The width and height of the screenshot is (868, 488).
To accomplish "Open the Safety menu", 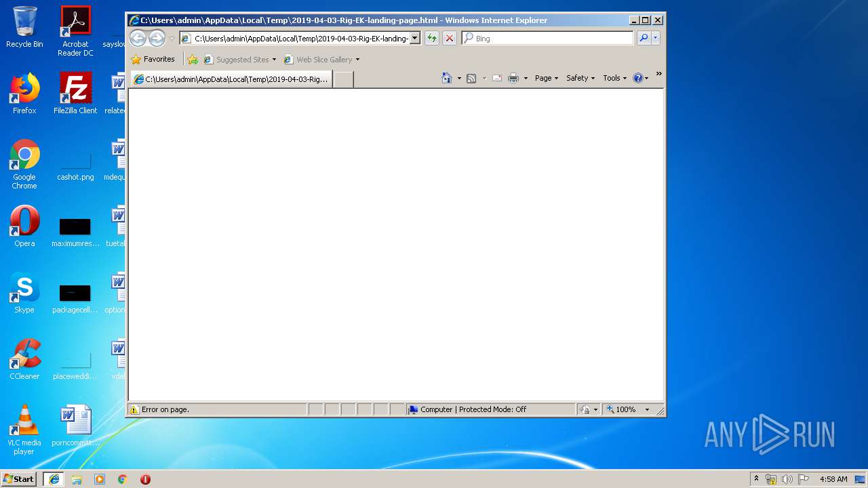I will point(580,78).
